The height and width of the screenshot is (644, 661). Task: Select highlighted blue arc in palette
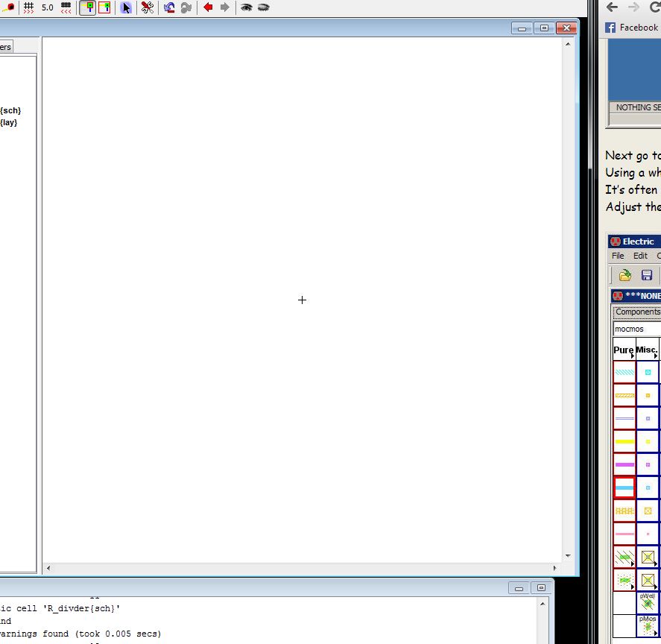pyautogui.click(x=624, y=488)
